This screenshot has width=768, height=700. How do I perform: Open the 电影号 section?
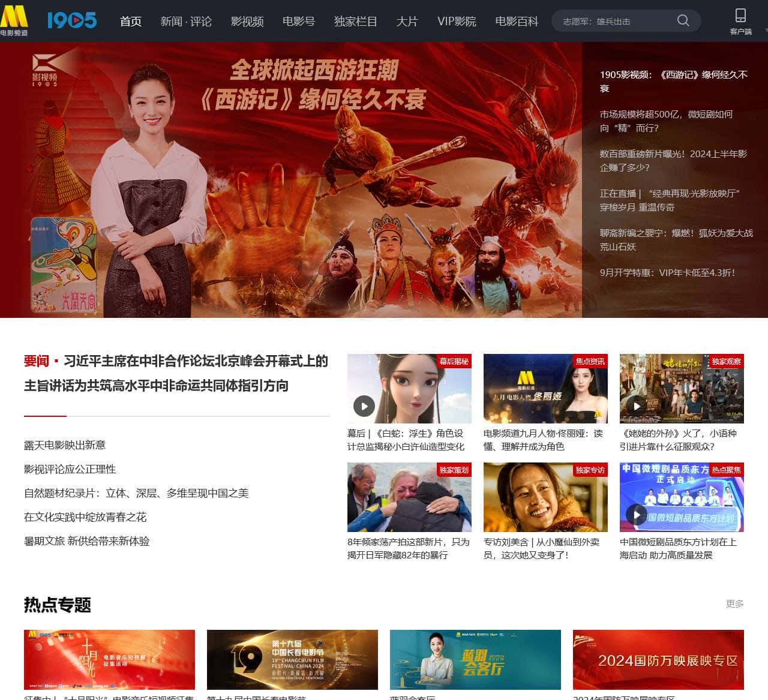coord(299,22)
